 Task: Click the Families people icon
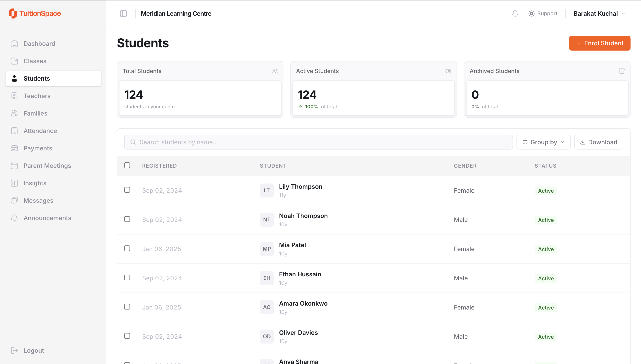(15, 114)
